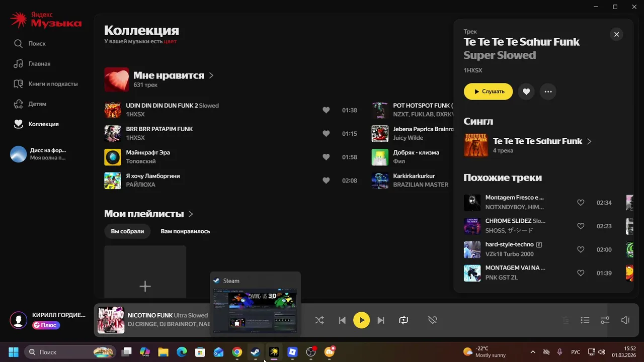
Task: Open POT HOTSPOT FUNK track cover
Action: [x=380, y=110]
